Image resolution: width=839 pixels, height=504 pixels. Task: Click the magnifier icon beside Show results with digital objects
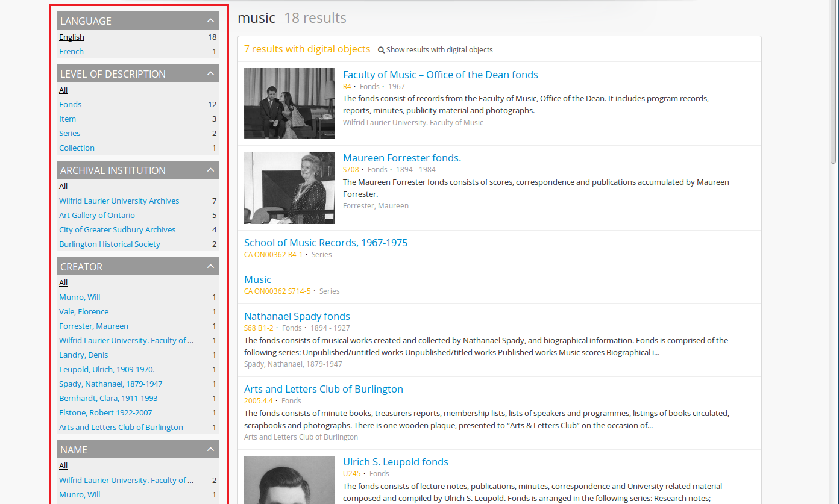tap(381, 50)
